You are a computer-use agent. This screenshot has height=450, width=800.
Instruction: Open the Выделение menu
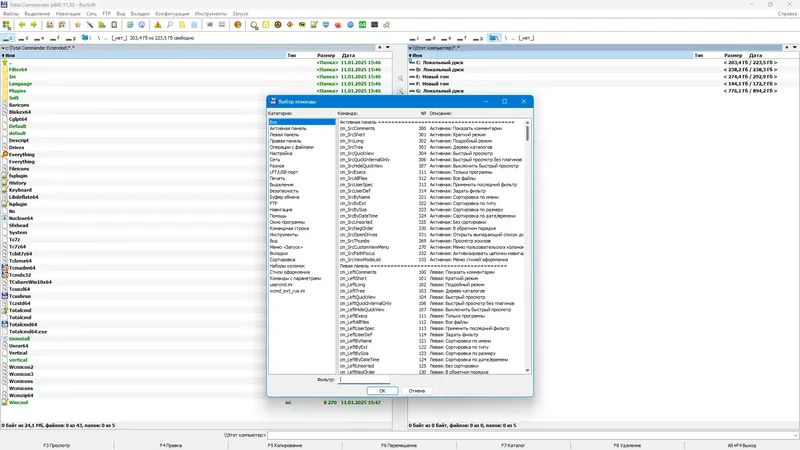click(x=37, y=14)
